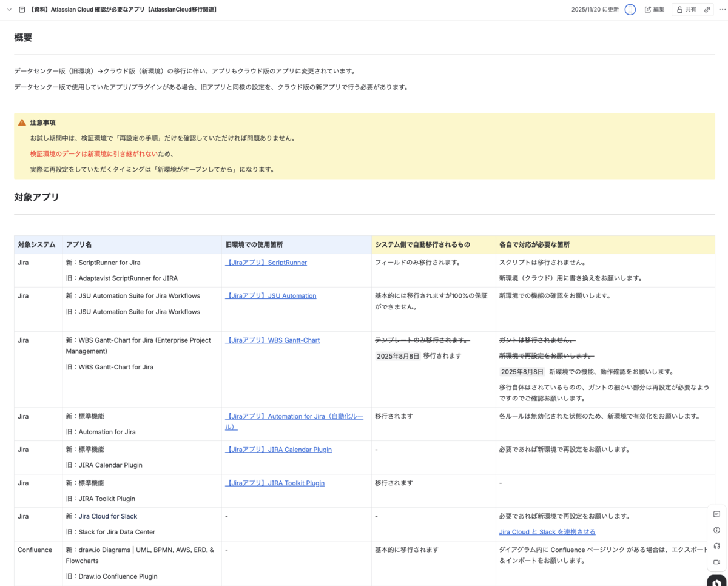Open 【Jiraアプリ】JSU Automation link
The height and width of the screenshot is (586, 728).
(271, 296)
